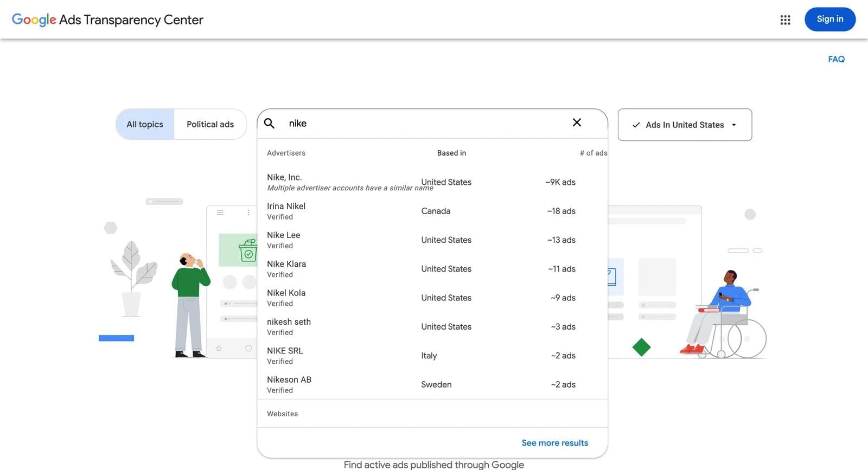Select the Nike, Inc. advertiser result
This screenshot has width=868, height=470.
pyautogui.click(x=432, y=182)
